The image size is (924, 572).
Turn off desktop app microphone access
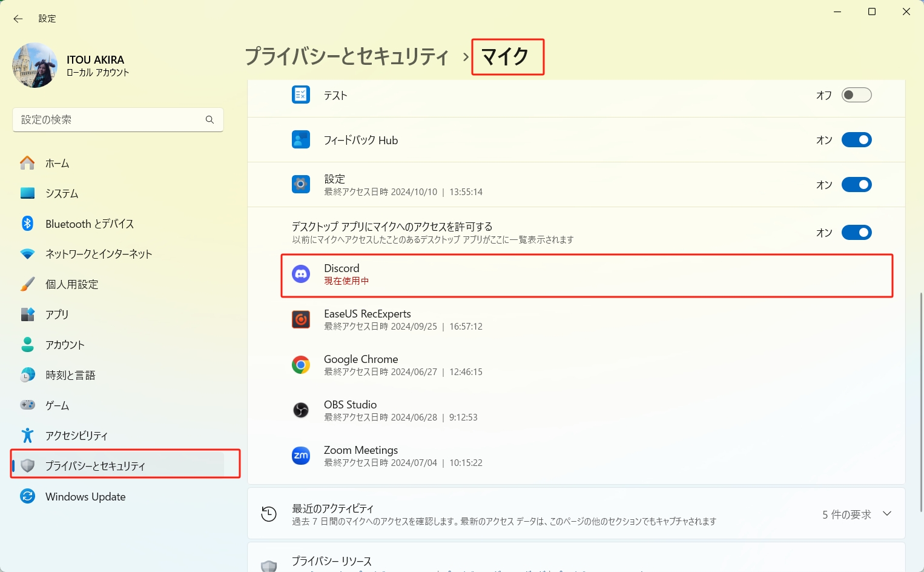point(856,232)
